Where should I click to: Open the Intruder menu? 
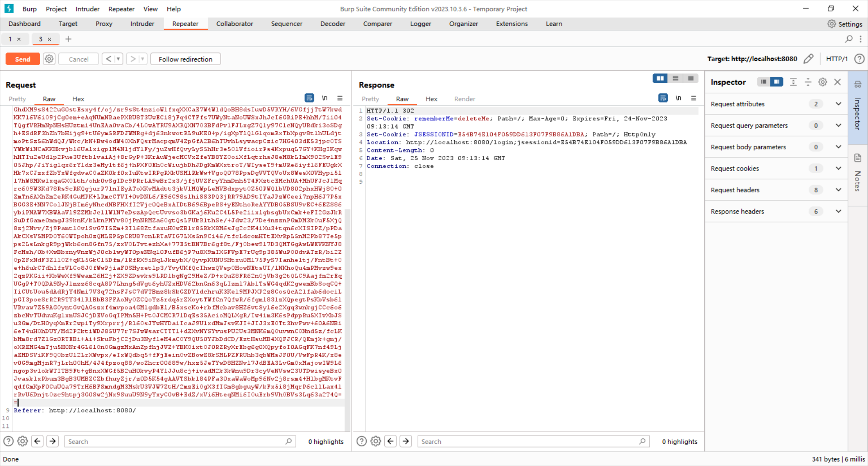pyautogui.click(x=87, y=9)
